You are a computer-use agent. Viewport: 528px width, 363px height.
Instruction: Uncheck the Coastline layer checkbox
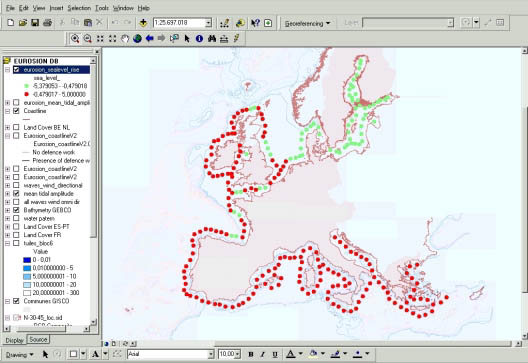tap(16, 111)
